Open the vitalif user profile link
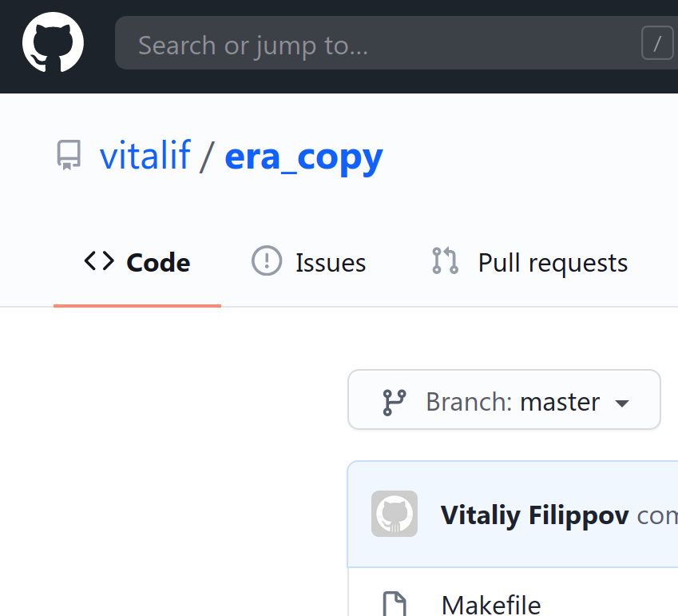This screenshot has height=616, width=678. (145, 155)
